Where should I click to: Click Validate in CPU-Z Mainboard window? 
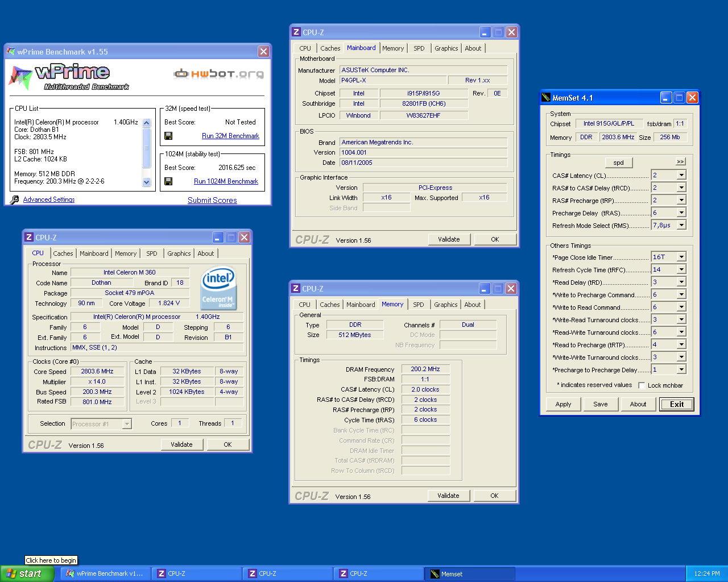(x=449, y=239)
